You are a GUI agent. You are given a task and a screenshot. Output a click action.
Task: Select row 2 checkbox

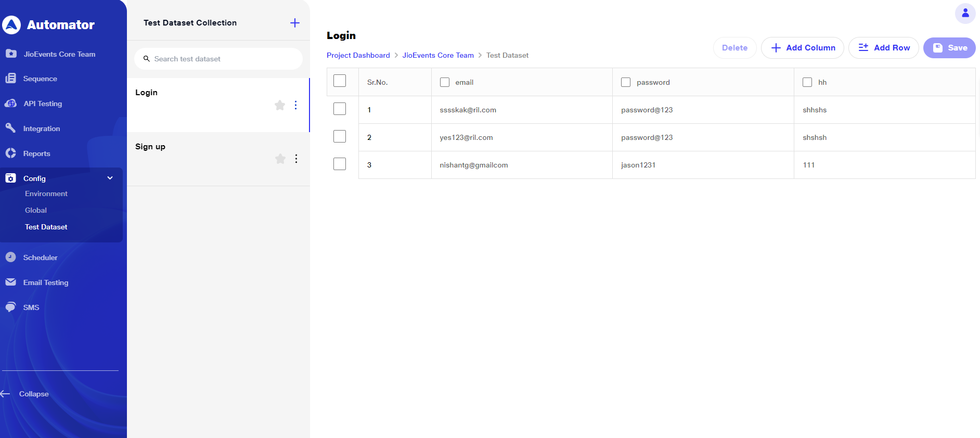click(340, 136)
